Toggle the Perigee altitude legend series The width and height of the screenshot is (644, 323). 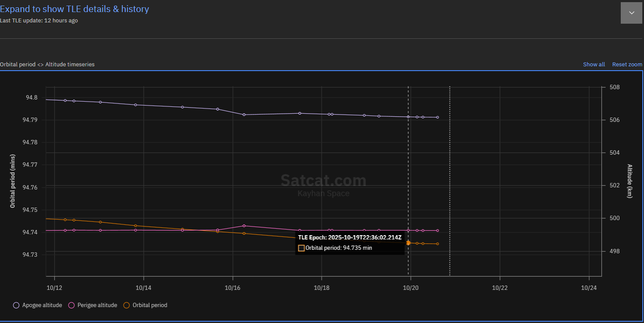tap(93, 305)
